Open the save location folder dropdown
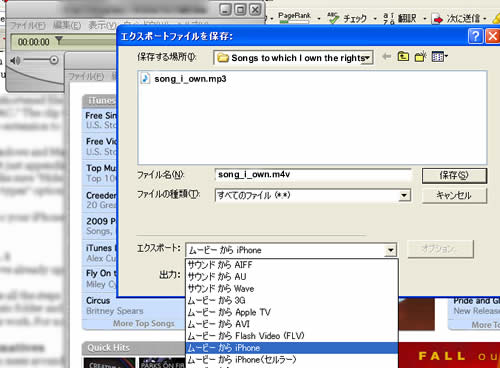Screen dimensions: 500x368 293,58
